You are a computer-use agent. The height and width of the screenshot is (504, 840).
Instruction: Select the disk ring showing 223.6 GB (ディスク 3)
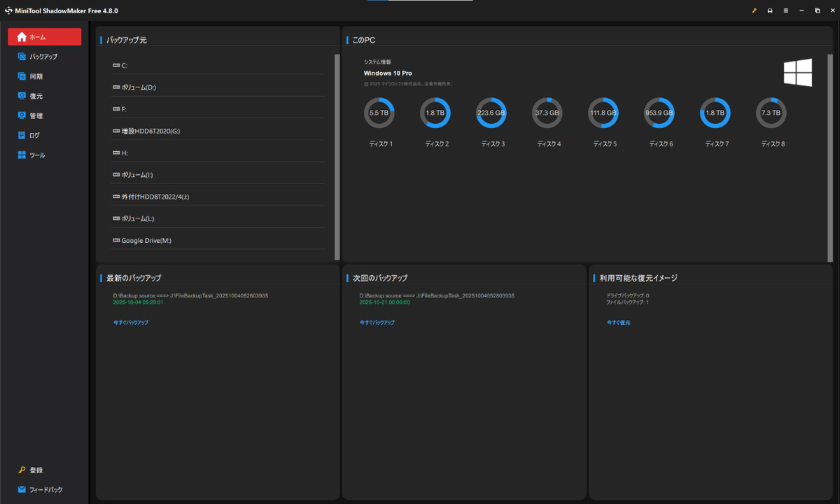coord(491,113)
